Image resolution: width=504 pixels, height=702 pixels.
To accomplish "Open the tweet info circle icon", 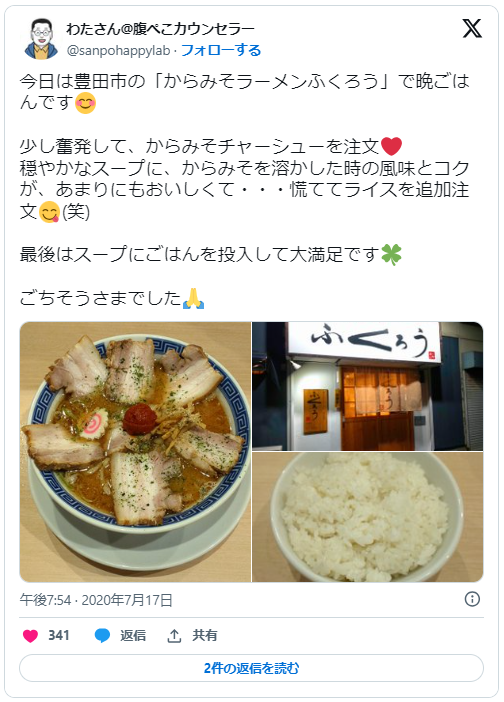I will coord(472,599).
